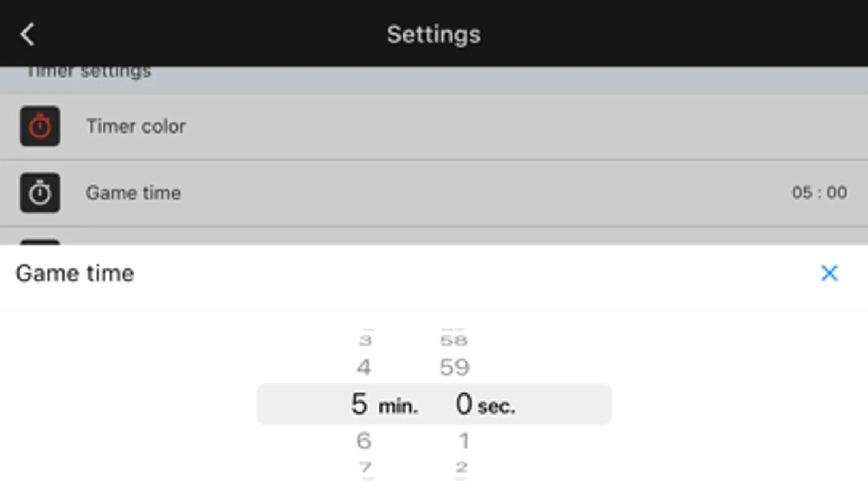Tap the back arrow in header
This screenshot has width=868, height=489.
[27, 34]
